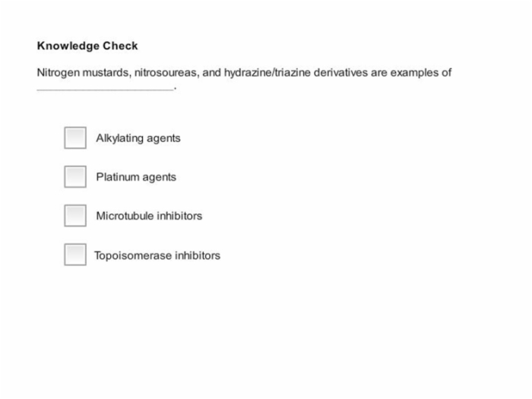Click 'hydrazine/triazine' in the question text
The image size is (532, 399).
click(268, 73)
